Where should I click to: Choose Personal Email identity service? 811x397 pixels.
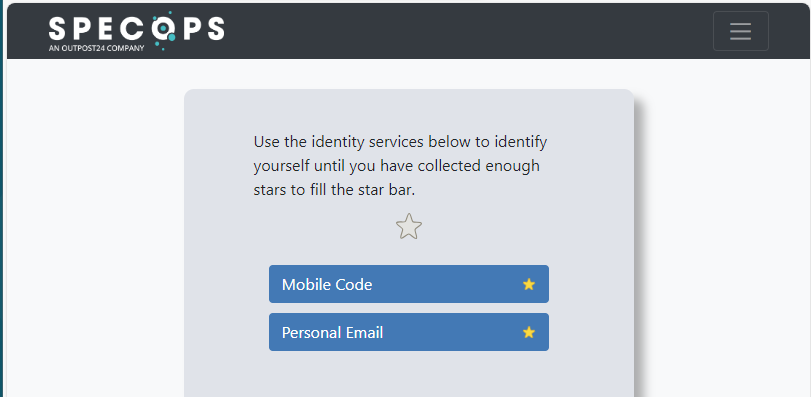409,332
